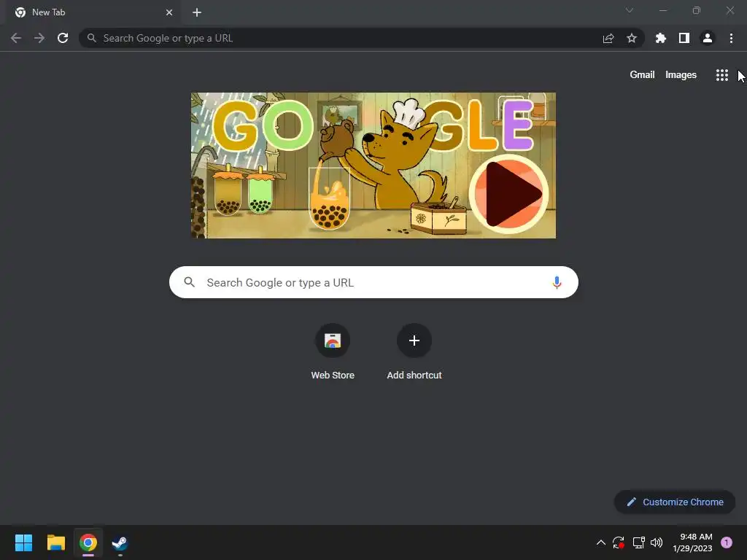
Task: Open File Explorer from taskbar
Action: (55, 542)
